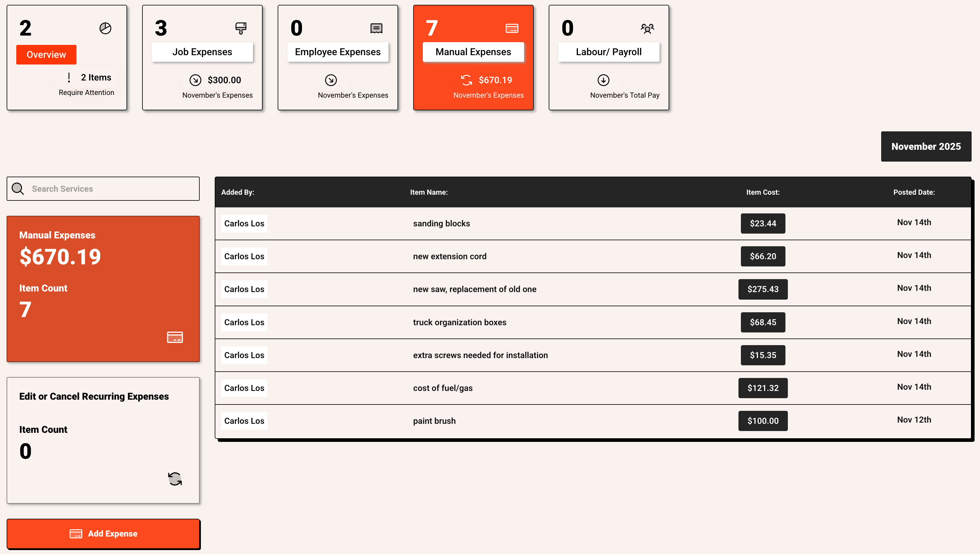This screenshot has width=980, height=554.
Task: Click the card icon in orange Manual Expenses summary
Action: point(175,337)
